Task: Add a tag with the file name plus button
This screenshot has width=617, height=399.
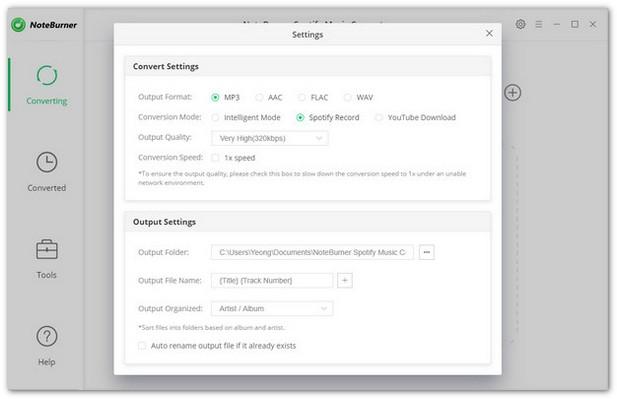Action: click(x=345, y=281)
